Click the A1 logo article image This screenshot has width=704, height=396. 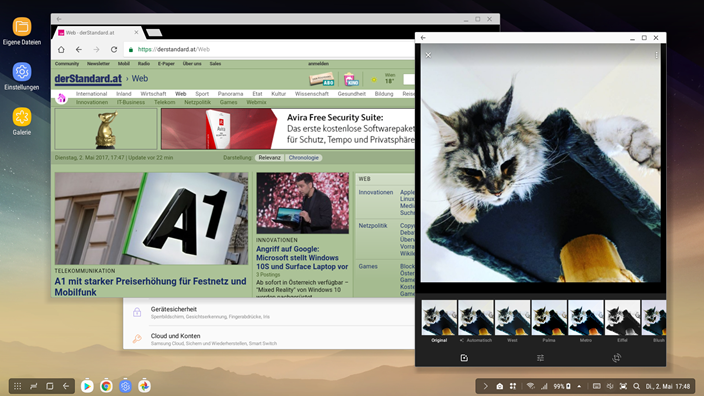click(x=151, y=219)
